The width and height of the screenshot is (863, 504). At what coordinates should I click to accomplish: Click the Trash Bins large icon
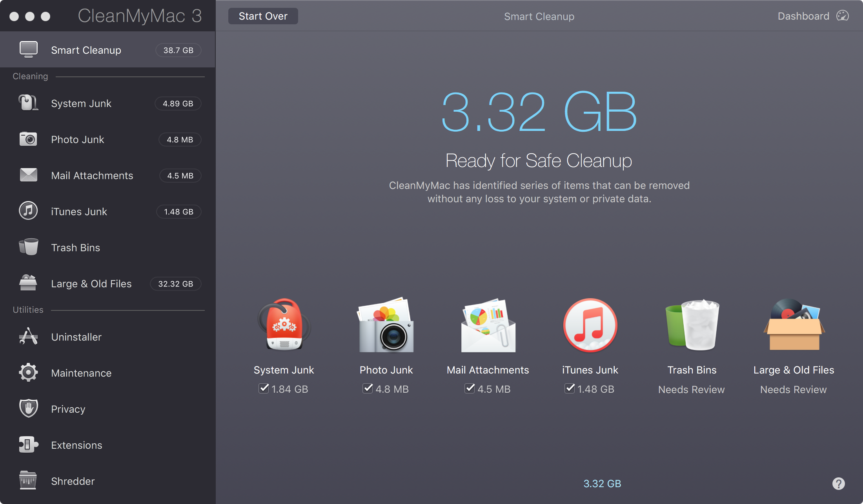pos(692,325)
